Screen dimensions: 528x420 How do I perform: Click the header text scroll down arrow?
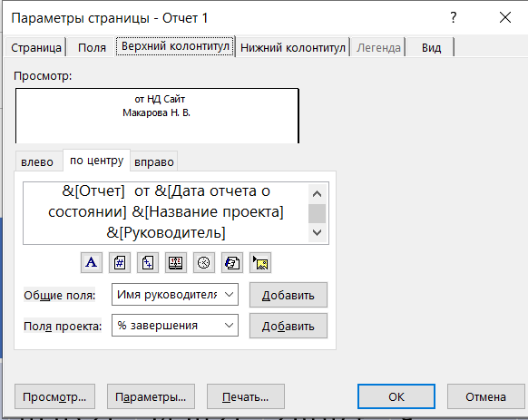click(317, 233)
